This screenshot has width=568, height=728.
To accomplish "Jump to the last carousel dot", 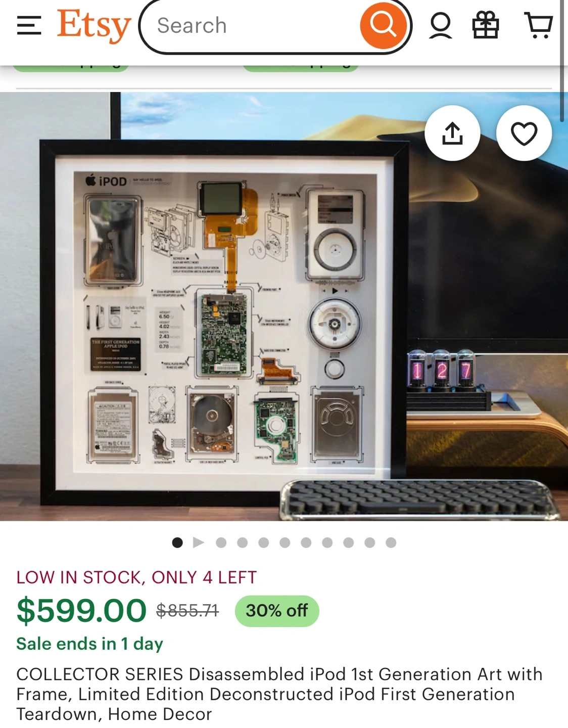I will (x=391, y=542).
